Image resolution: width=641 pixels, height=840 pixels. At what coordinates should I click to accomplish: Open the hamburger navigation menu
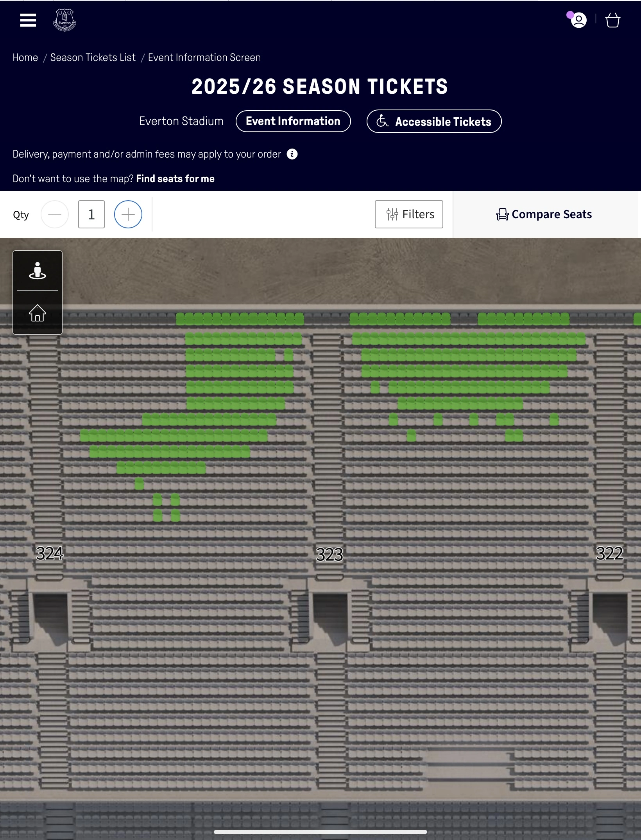coord(28,20)
